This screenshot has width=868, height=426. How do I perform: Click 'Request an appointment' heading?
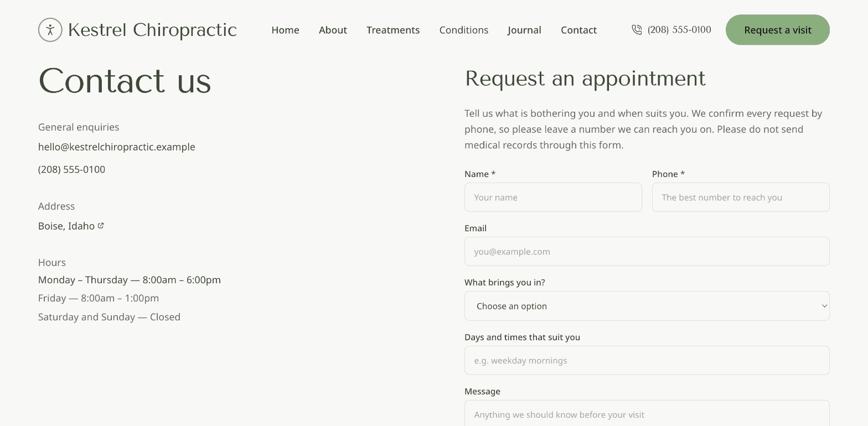(x=585, y=79)
